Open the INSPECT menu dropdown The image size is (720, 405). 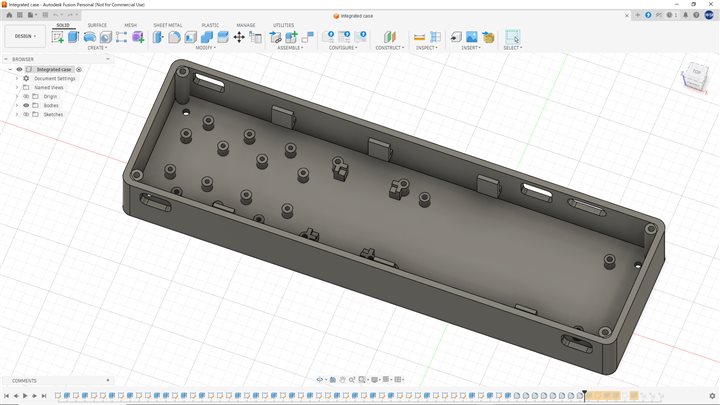point(427,48)
